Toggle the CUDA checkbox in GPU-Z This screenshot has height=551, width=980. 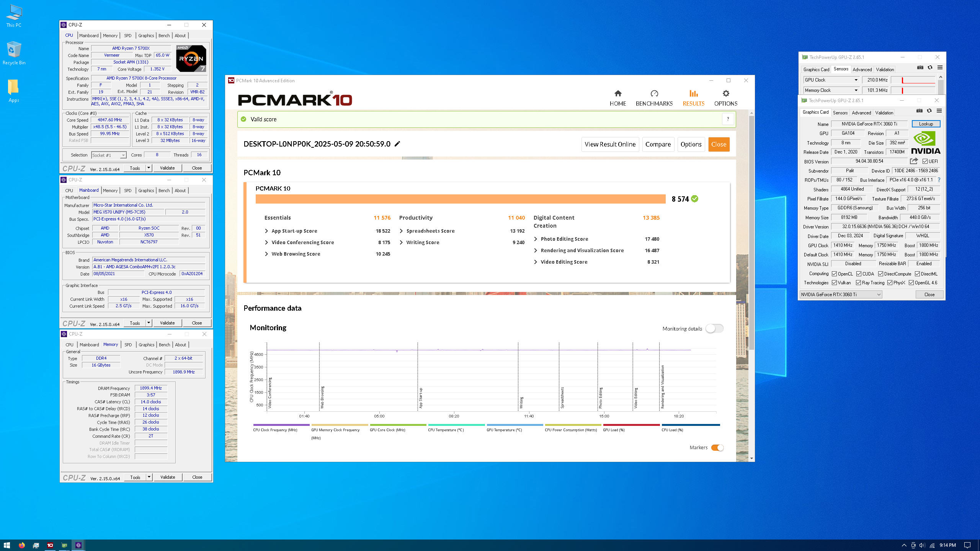click(x=859, y=274)
